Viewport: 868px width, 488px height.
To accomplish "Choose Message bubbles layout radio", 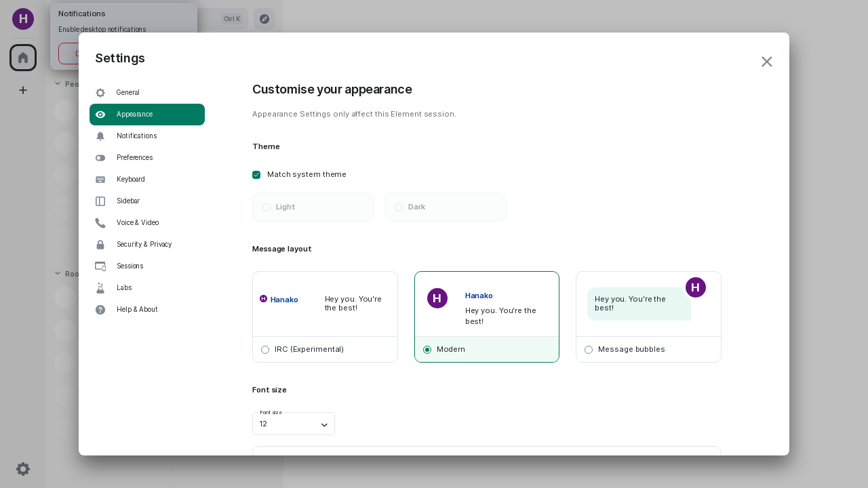I will click(589, 350).
